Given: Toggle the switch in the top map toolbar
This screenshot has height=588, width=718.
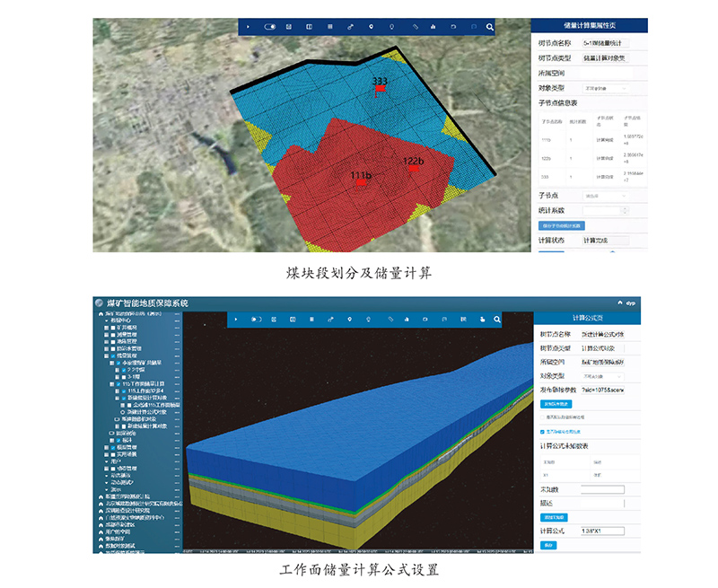Looking at the screenshot, I should pos(268,27).
